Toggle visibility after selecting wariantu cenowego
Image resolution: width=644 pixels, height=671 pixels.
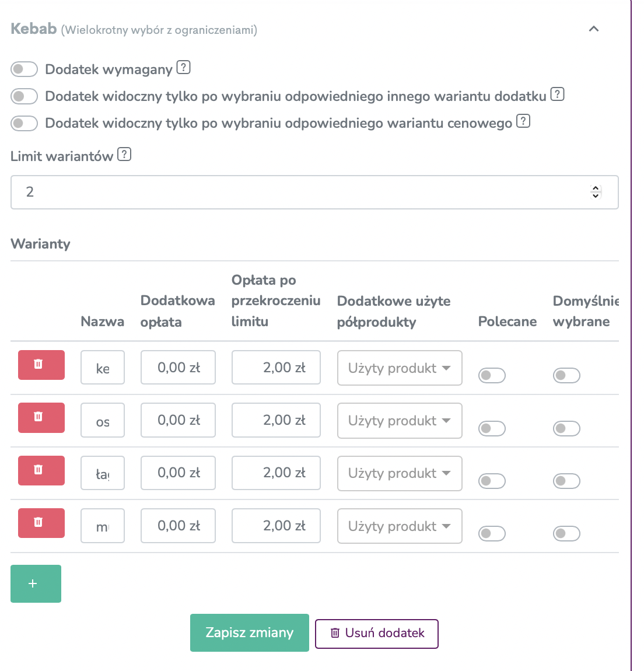pyautogui.click(x=24, y=123)
